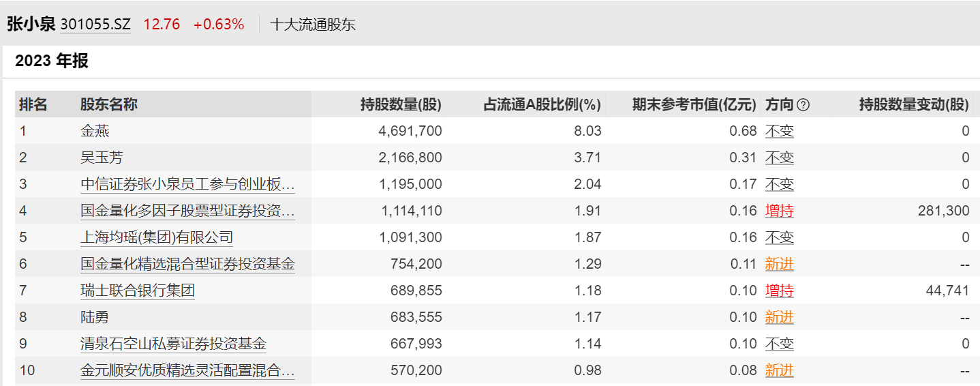The height and width of the screenshot is (386, 980).
Task: Click 金元顺安优质精选灵活配置混合… link
Action: click(x=187, y=370)
